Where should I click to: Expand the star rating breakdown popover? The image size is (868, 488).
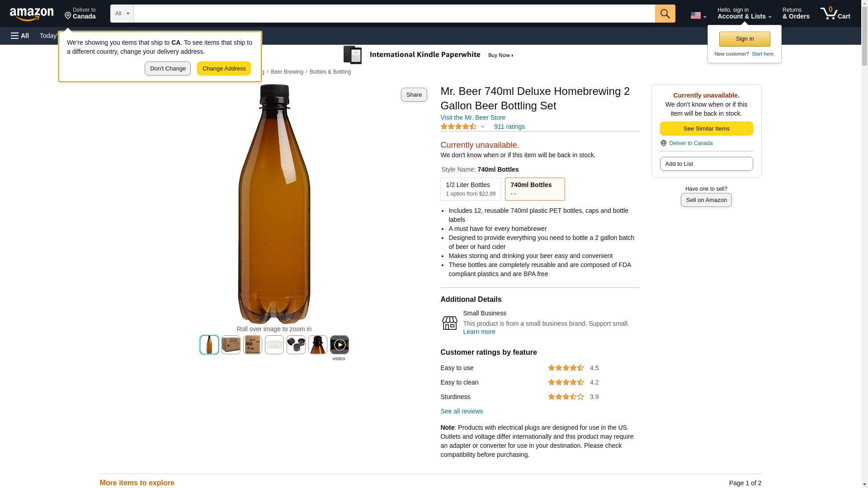482,127
